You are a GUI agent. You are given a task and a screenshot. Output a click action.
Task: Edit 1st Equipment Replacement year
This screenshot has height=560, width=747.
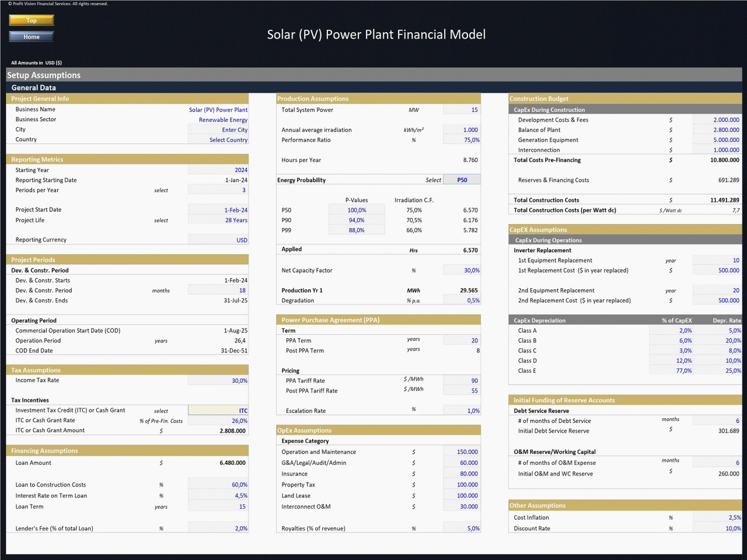[717, 260]
